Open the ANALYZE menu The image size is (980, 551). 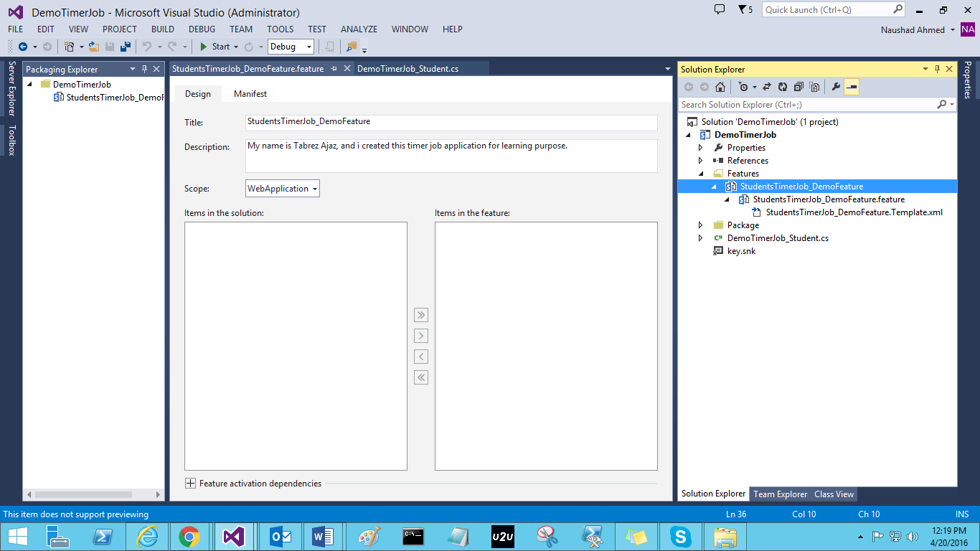point(359,29)
